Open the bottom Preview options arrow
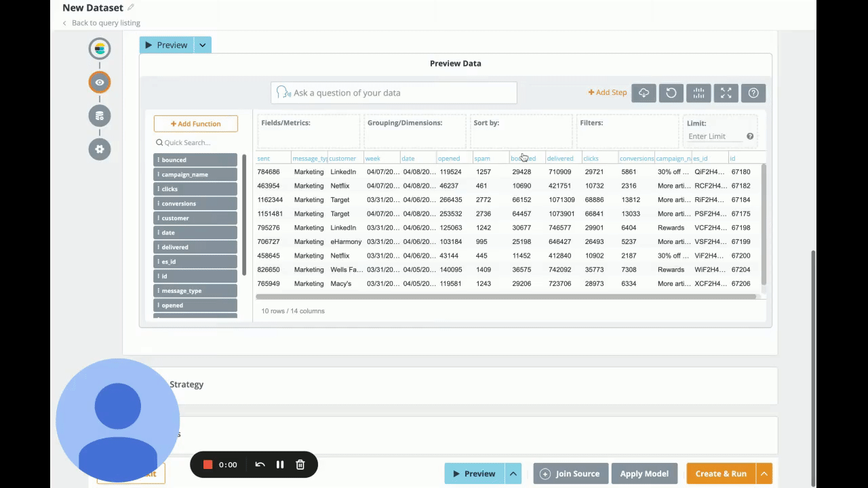This screenshot has width=868, height=488. [x=513, y=474]
